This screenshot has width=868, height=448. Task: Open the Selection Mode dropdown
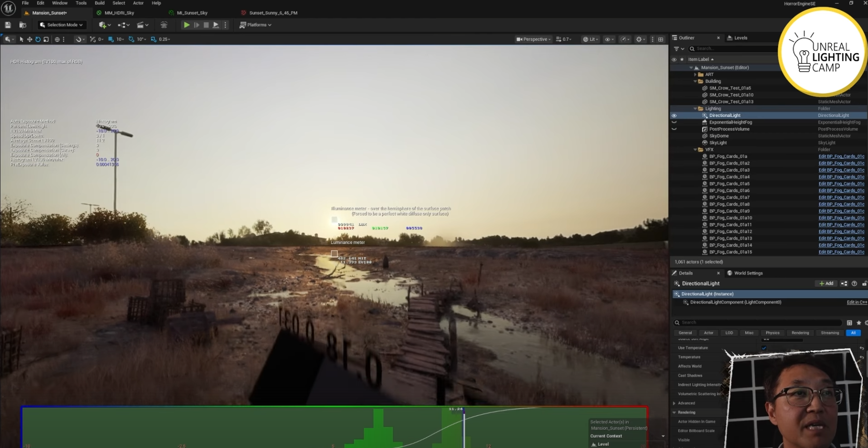[x=61, y=25]
